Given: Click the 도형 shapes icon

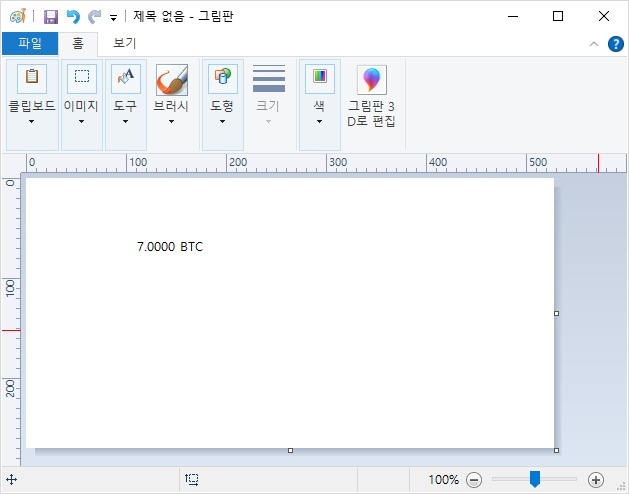Looking at the screenshot, I should (x=223, y=78).
